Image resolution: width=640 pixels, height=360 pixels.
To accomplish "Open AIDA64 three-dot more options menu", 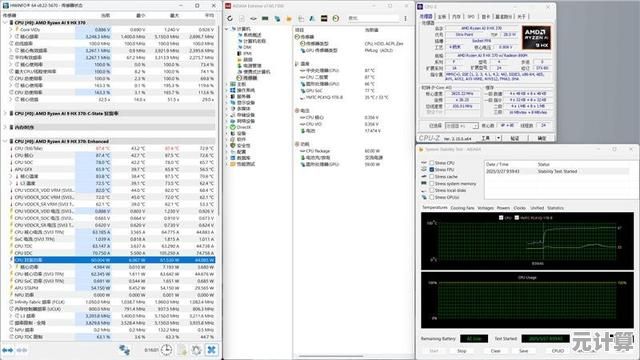I will click(405, 18).
